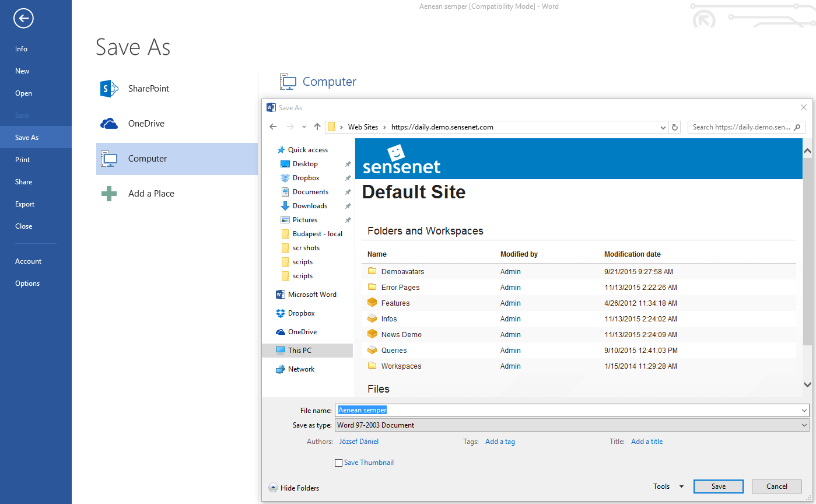This screenshot has width=816, height=504.
Task: Click the Cancel button in dialog
Action: 777,487
